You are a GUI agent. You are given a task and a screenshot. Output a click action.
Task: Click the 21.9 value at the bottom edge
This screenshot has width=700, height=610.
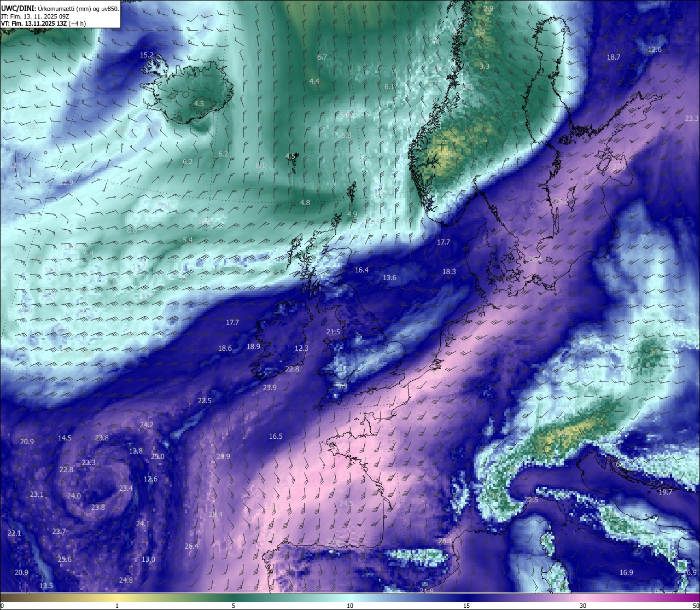coord(427,591)
